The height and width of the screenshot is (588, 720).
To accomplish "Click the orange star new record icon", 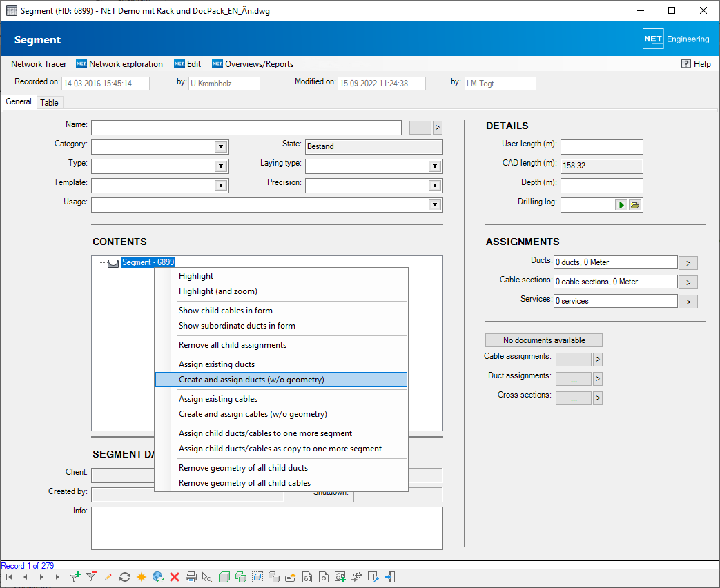I will (142, 577).
